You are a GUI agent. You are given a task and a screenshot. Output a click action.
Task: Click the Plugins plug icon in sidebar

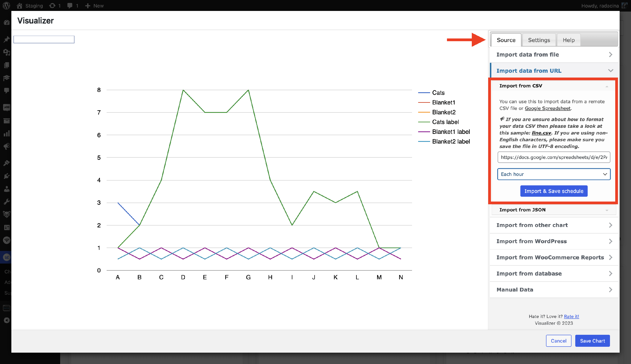click(7, 176)
